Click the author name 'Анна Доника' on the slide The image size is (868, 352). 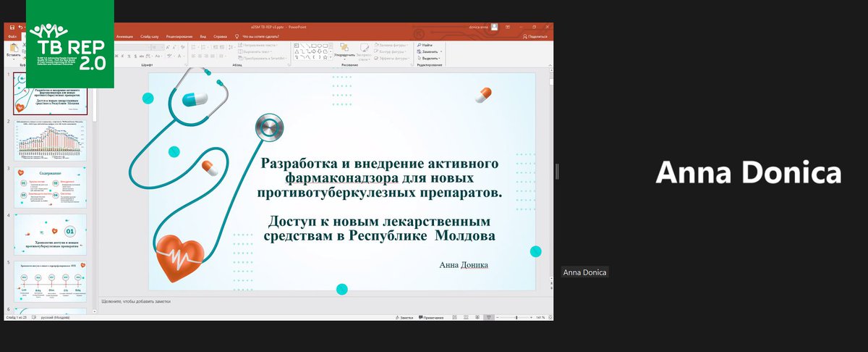[464, 265]
